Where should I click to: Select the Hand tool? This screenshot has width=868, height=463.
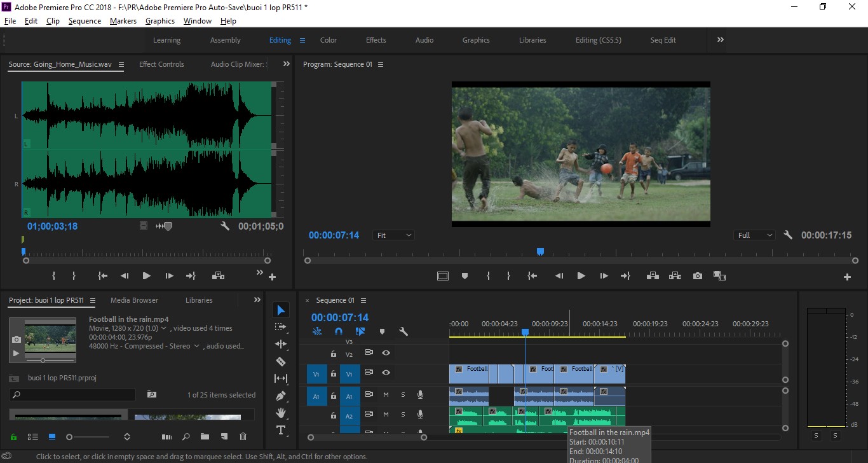click(281, 413)
